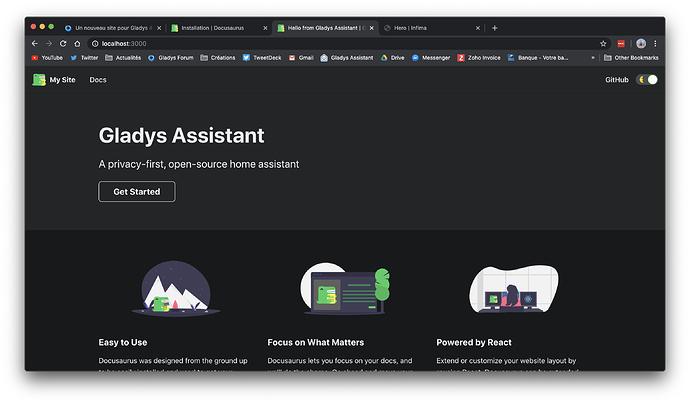This screenshot has height=404, width=690.
Task: Bookmark this page with the star icon
Action: (x=603, y=44)
